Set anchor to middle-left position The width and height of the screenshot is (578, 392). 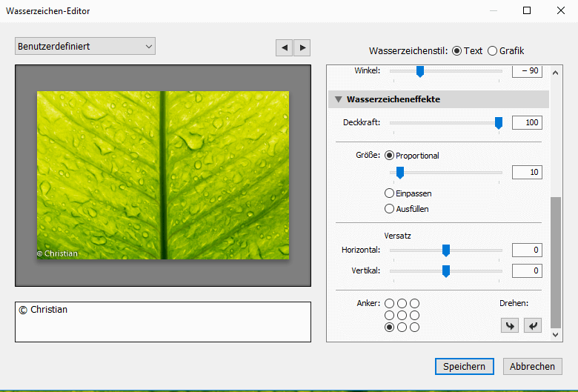[x=389, y=315]
